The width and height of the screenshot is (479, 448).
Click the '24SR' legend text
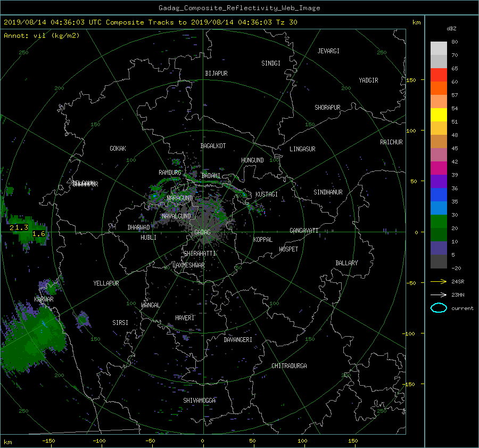click(458, 282)
